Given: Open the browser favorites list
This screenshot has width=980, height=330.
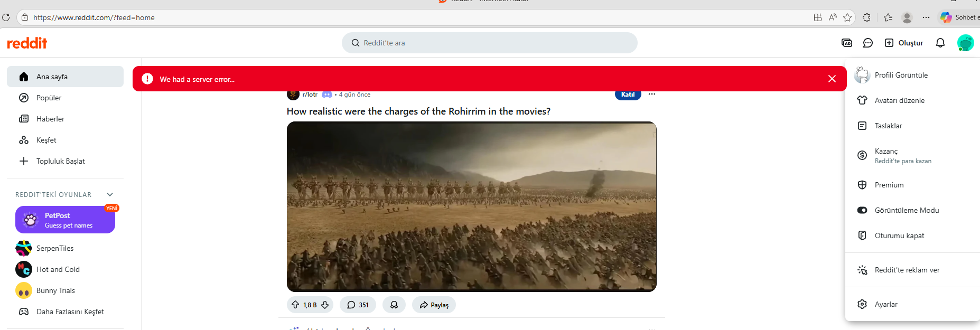Looking at the screenshot, I should pos(888,17).
